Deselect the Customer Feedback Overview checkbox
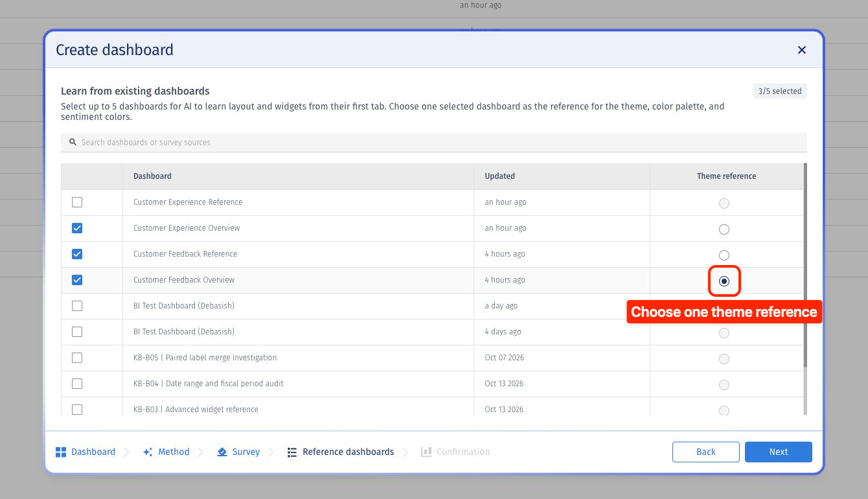868x499 pixels. coord(77,280)
